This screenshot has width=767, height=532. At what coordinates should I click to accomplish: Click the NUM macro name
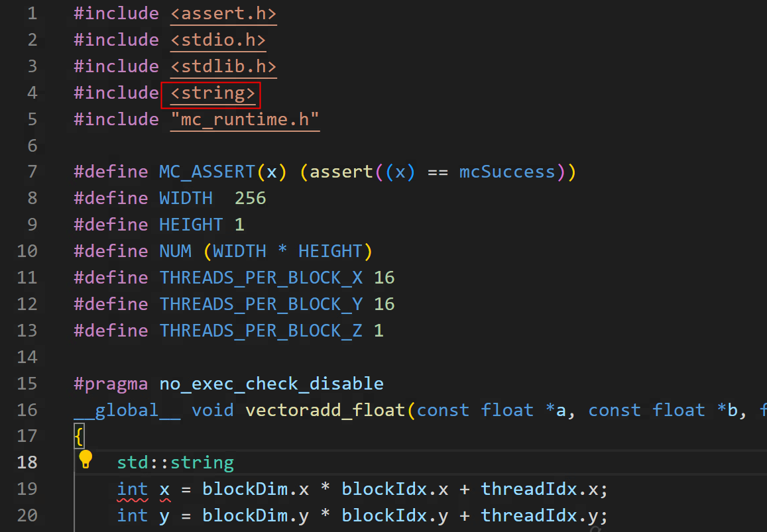point(175,251)
